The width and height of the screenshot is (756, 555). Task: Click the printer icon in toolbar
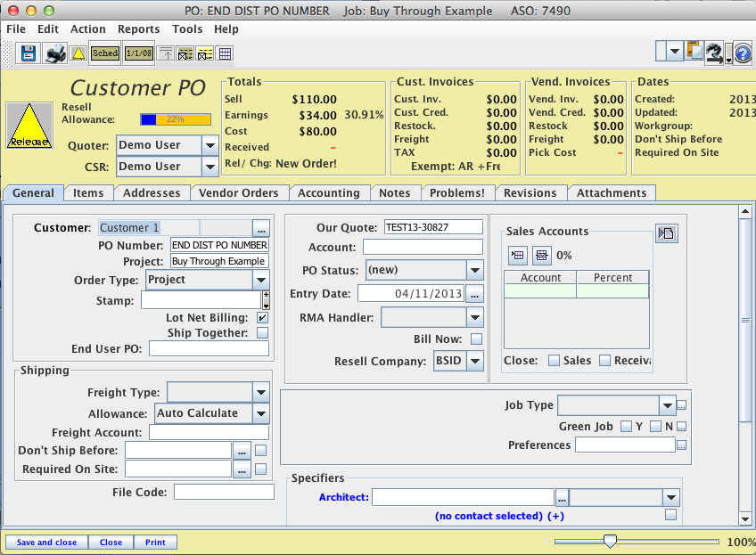click(x=55, y=53)
